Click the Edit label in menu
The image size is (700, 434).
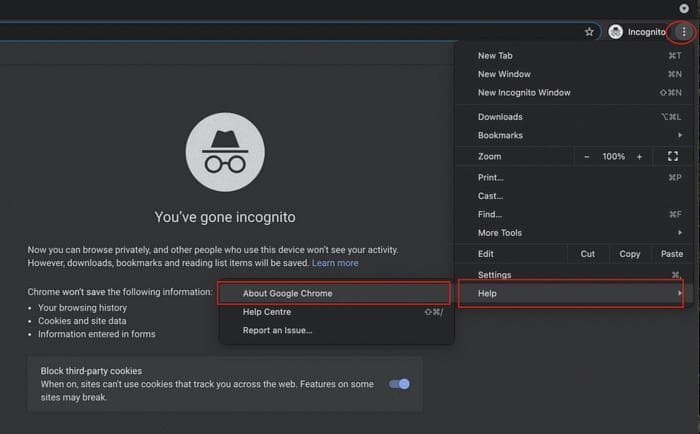[485, 254]
